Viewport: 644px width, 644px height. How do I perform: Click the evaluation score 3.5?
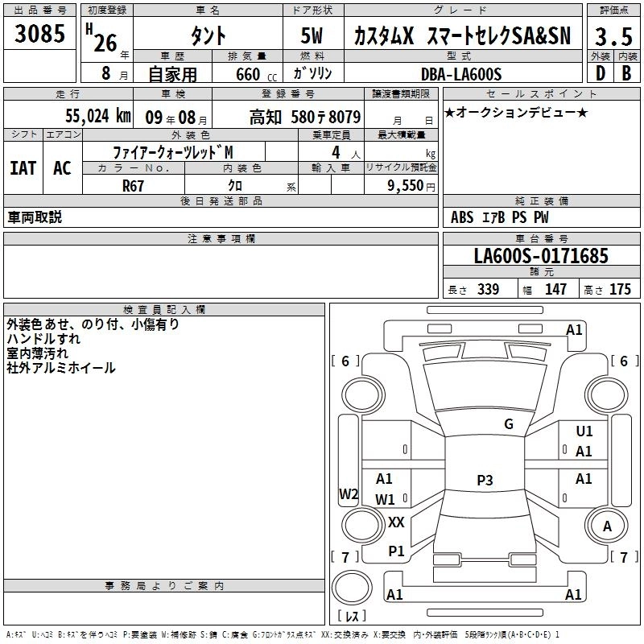[613, 36]
